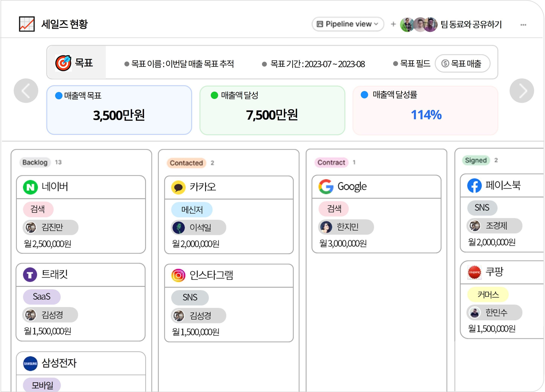
Task: Click the 3,500만원 target sales value
Action: [119, 115]
